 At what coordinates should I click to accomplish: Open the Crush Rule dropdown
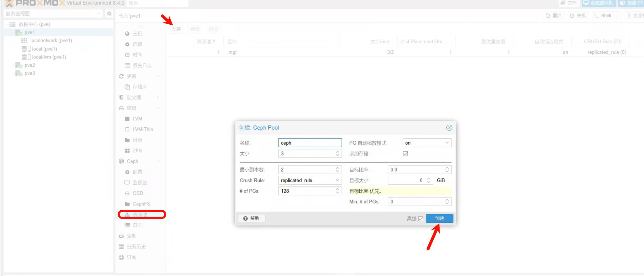(x=310, y=180)
